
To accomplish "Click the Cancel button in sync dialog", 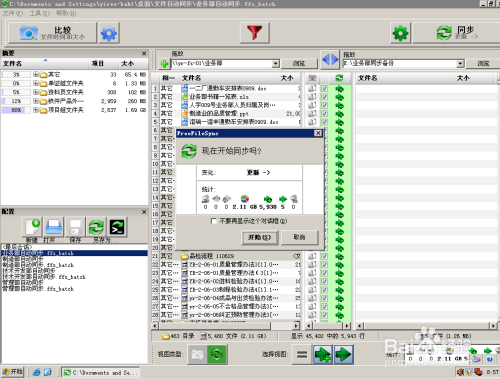I will (x=299, y=237).
